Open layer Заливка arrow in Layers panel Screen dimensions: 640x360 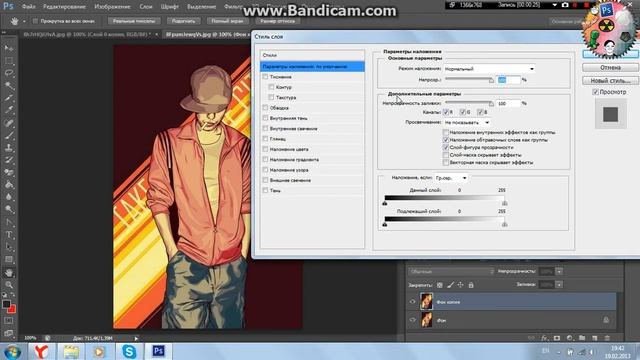click(559, 284)
